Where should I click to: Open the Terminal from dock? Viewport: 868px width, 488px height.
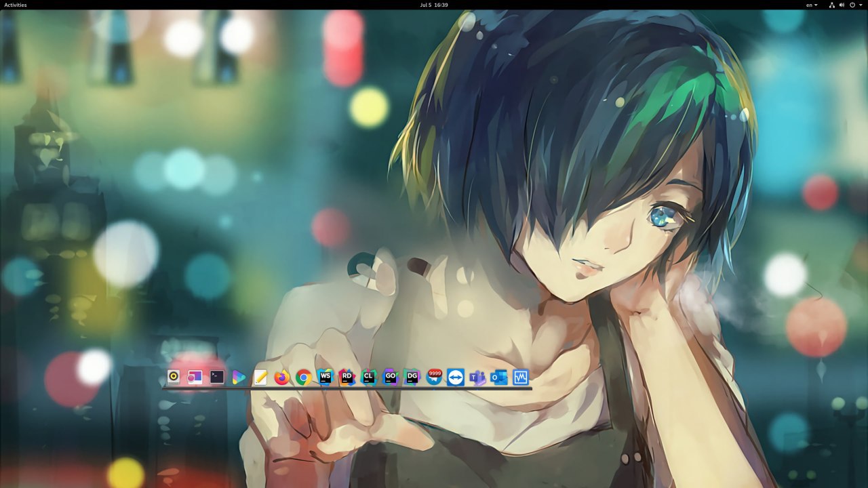tap(217, 377)
